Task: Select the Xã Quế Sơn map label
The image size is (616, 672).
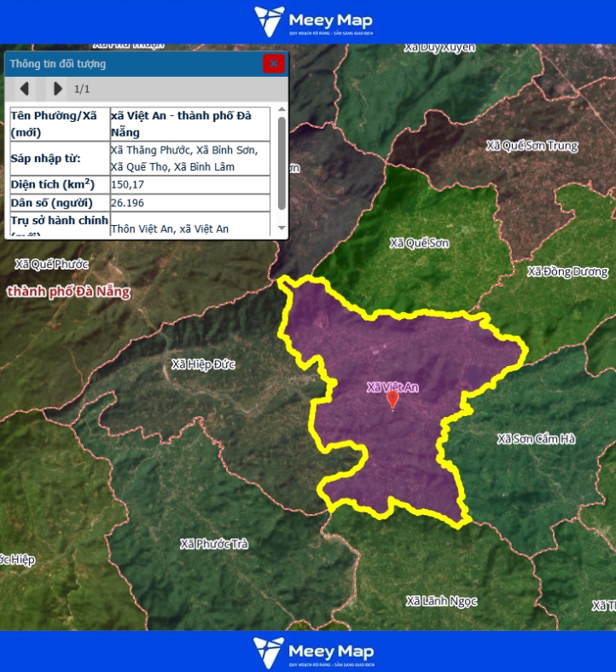Action: [x=419, y=243]
